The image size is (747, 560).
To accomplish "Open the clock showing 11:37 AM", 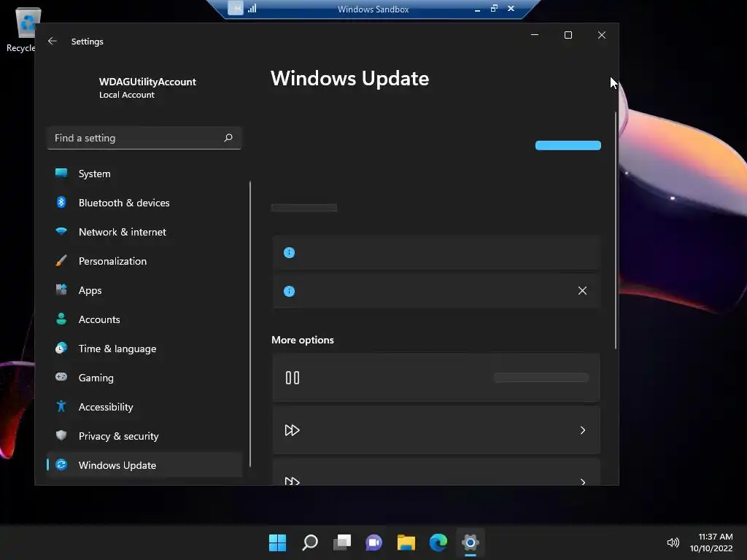I will pyautogui.click(x=711, y=542).
